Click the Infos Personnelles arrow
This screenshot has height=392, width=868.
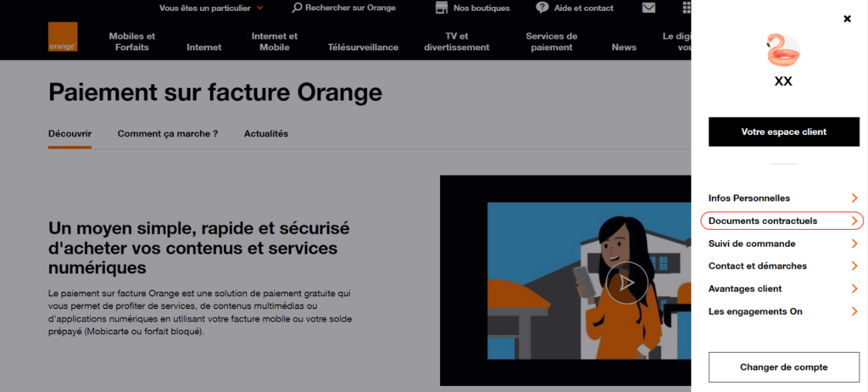[854, 198]
